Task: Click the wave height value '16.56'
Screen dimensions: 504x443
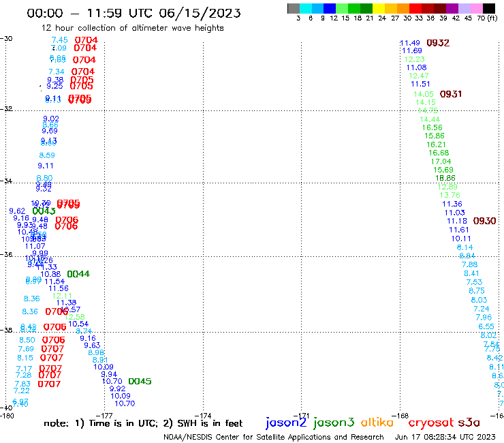Action: pyautogui.click(x=432, y=127)
